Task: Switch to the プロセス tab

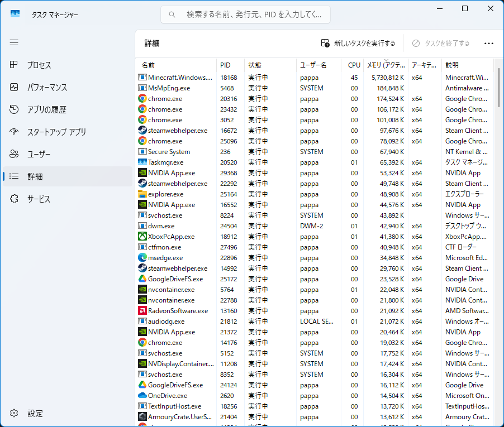Action: pos(68,65)
